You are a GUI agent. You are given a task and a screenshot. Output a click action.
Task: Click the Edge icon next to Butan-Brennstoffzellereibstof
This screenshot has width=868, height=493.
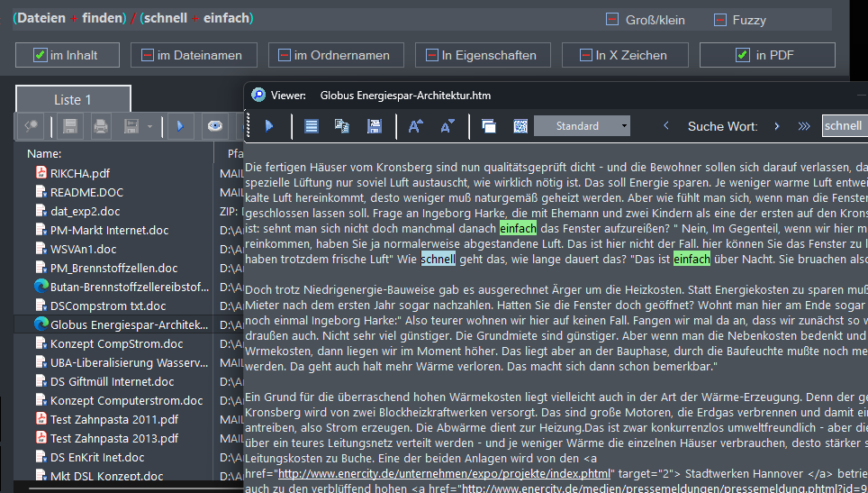41,287
